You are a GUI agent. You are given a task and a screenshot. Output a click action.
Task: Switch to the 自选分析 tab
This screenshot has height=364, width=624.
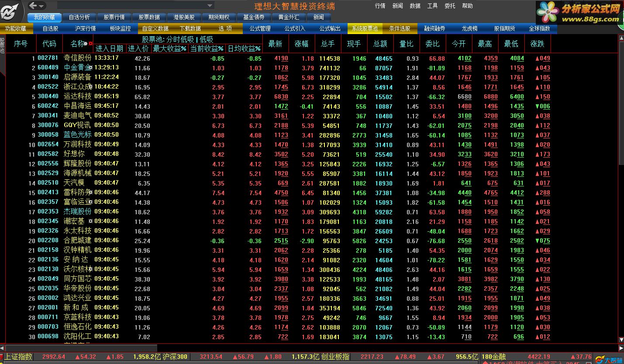(x=79, y=17)
